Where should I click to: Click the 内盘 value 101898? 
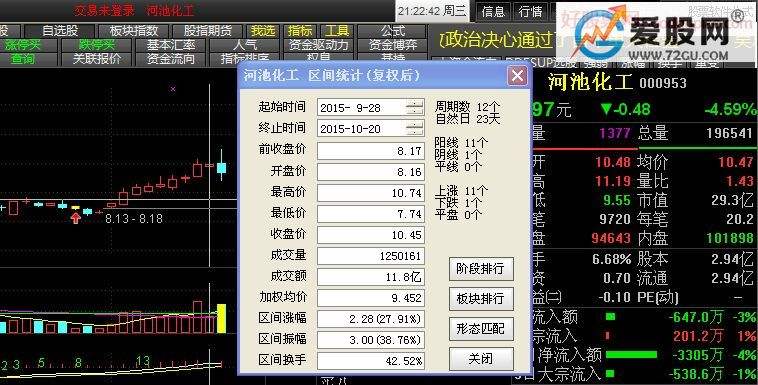click(x=730, y=238)
